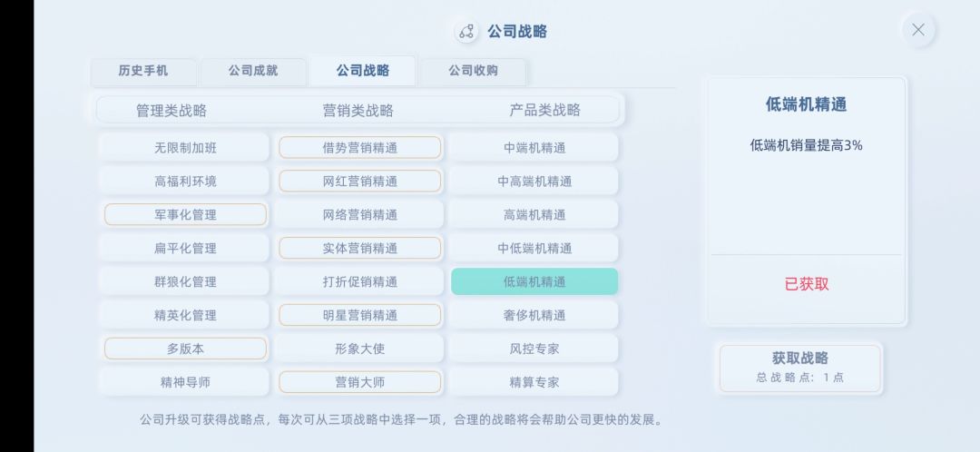The image size is (980, 452).
Task: Click the 低端机精通 highlighted strategy
Action: [x=534, y=281]
